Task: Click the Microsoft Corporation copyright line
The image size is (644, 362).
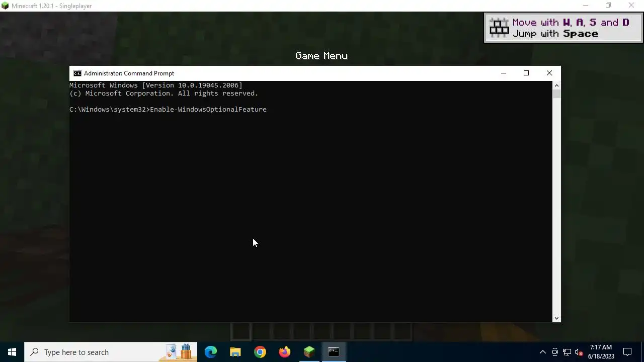Action: tap(164, 94)
